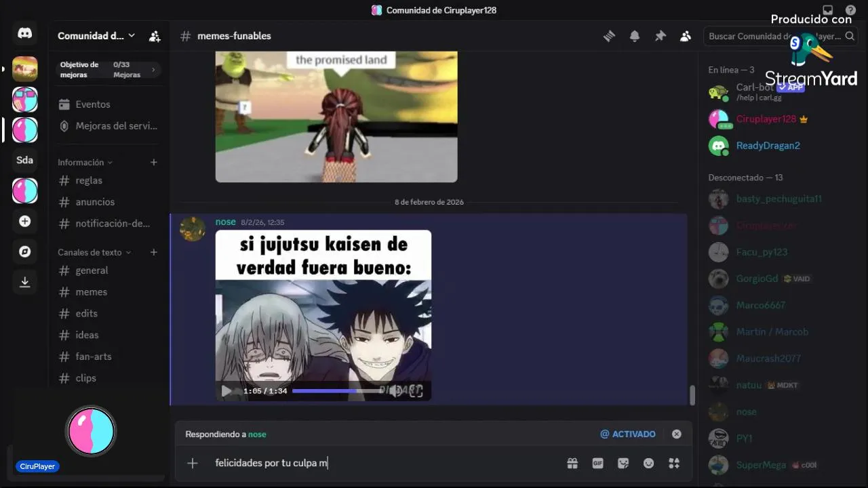Collapse the Información category
This screenshot has width=868, height=488.
tap(85, 162)
